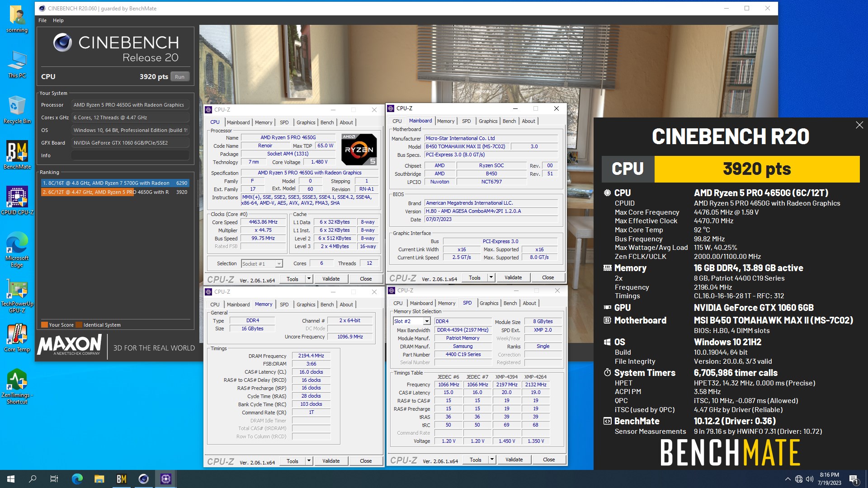Select Memory tab in Mainboard CPU-Z window

coord(446,121)
